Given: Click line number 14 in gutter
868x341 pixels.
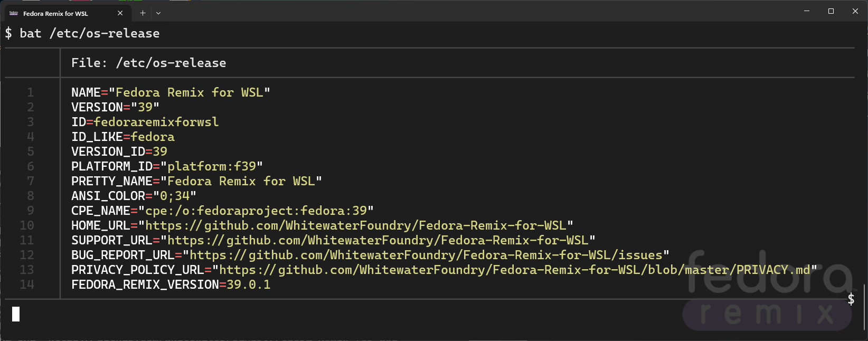Looking at the screenshot, I should tap(27, 285).
